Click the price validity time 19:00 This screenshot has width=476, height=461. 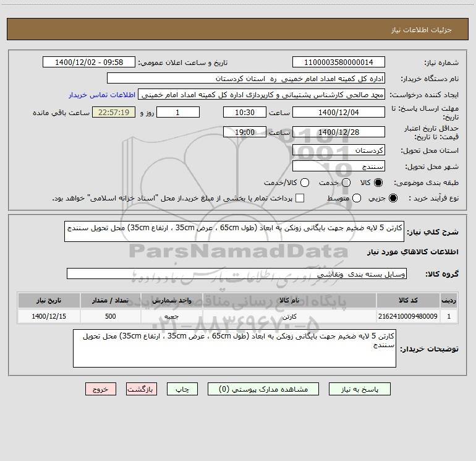click(245, 132)
